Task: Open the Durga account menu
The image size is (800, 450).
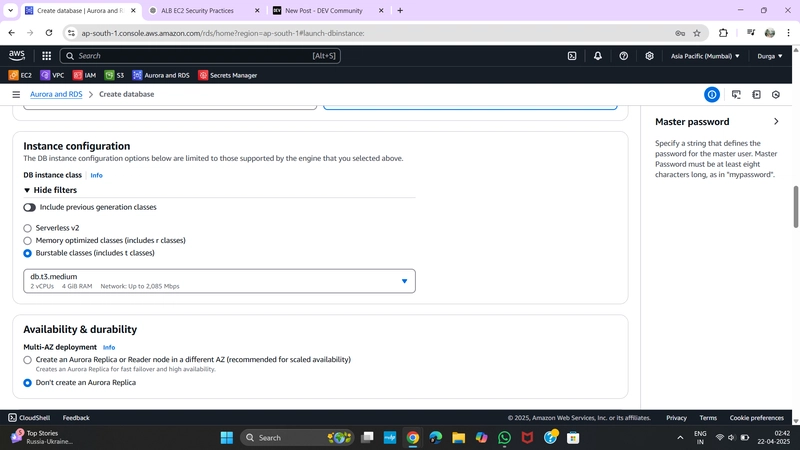Action: click(769, 56)
